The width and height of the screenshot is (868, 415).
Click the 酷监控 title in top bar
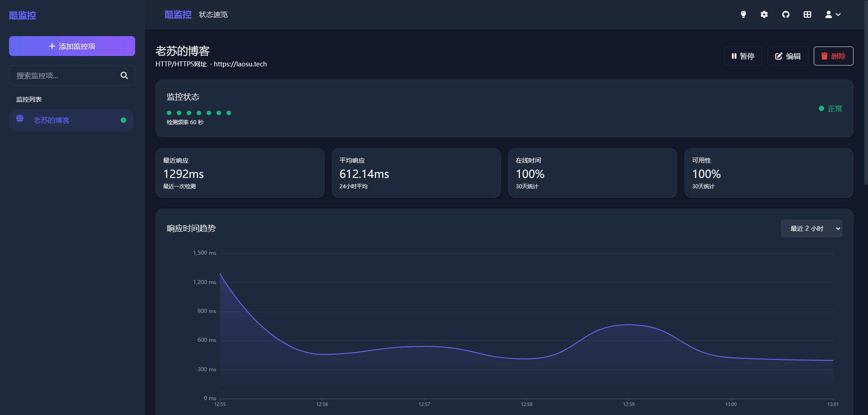tap(178, 14)
